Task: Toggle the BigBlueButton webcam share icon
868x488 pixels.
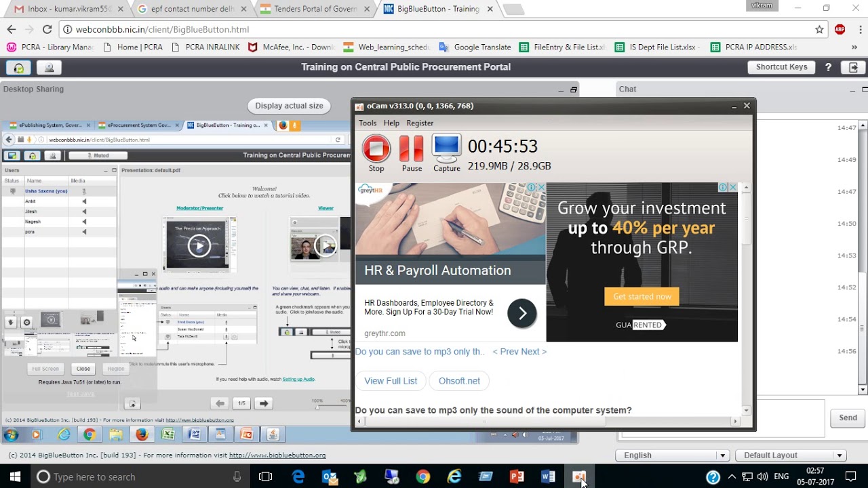Action: [x=49, y=68]
